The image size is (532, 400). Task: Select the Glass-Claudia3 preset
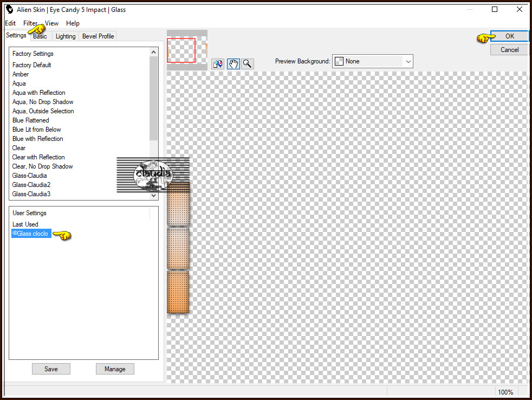(x=31, y=193)
